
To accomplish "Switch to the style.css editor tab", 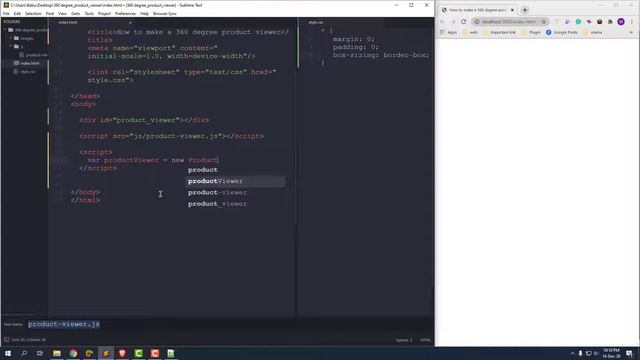I will (316, 22).
